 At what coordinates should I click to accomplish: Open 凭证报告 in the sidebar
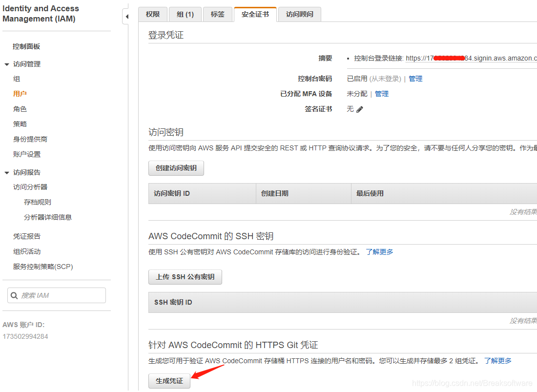point(27,236)
